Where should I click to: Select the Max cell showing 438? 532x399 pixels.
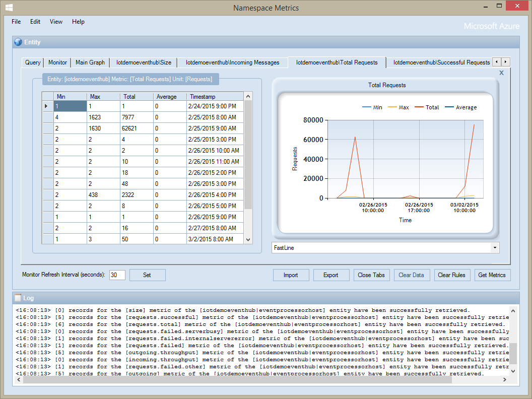(103, 195)
